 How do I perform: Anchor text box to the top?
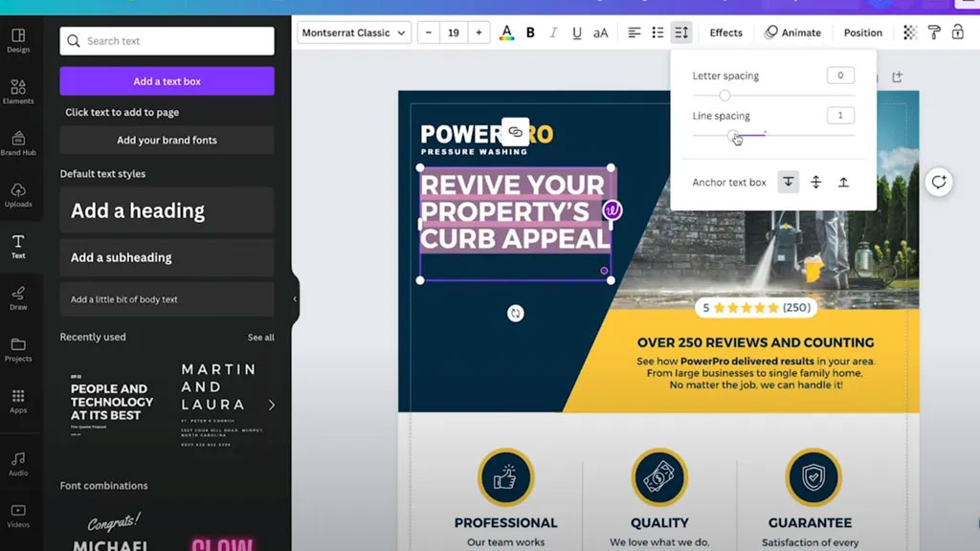[x=788, y=182]
